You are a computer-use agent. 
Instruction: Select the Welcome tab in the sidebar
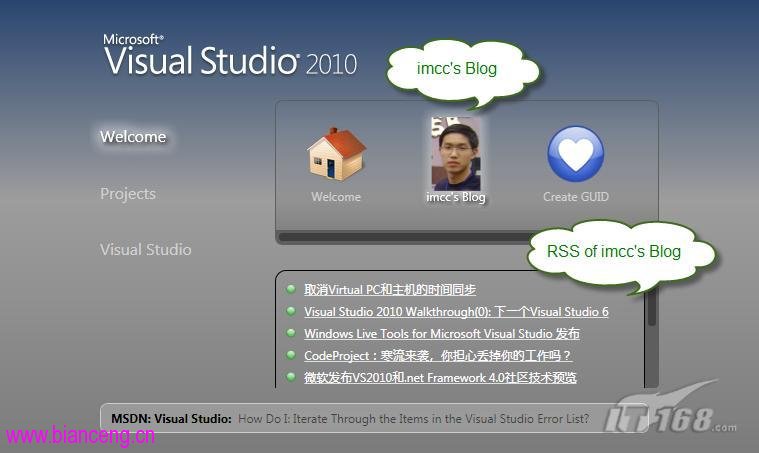click(133, 136)
